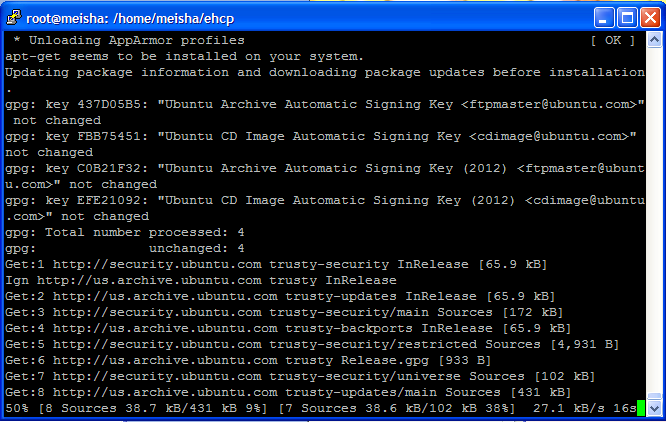Viewport: 666px width, 422px height.
Task: Minimize the PuTTY terminal window
Action: coord(604,18)
